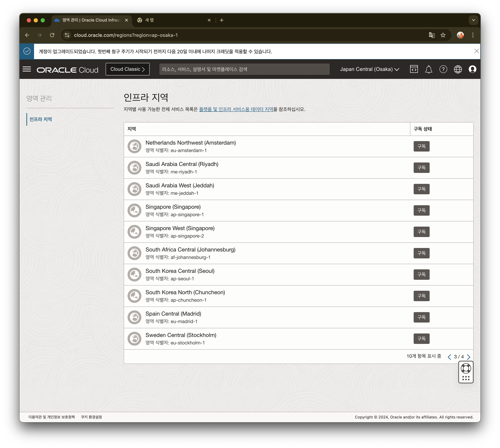The height and width of the screenshot is (448, 500).
Task: Dismiss the account upgrade notification banner
Action: (x=476, y=51)
